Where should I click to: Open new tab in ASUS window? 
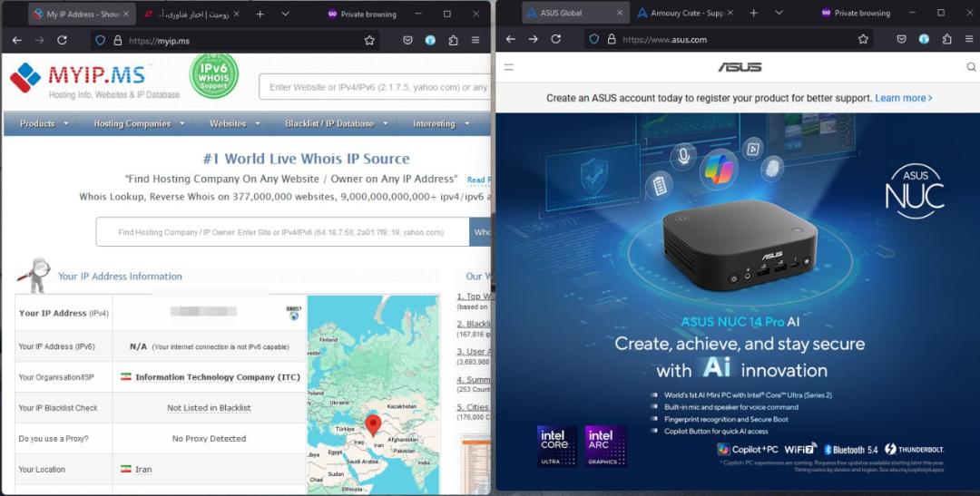pos(754,13)
